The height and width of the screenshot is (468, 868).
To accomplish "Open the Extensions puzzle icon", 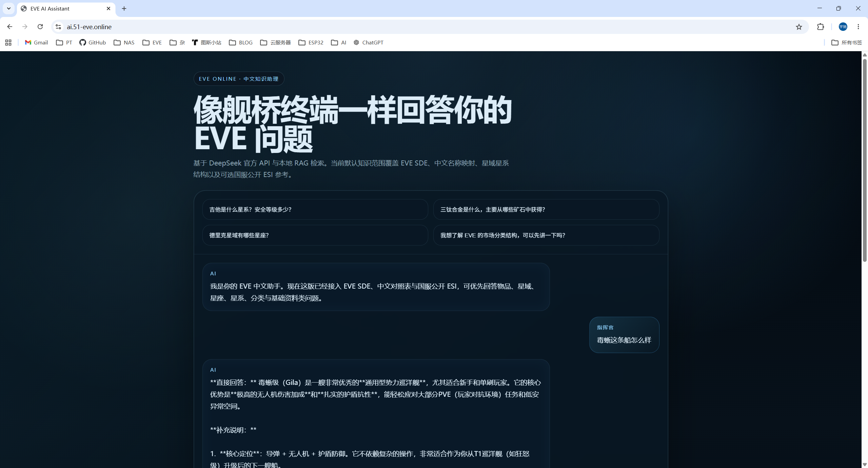I will (821, 27).
